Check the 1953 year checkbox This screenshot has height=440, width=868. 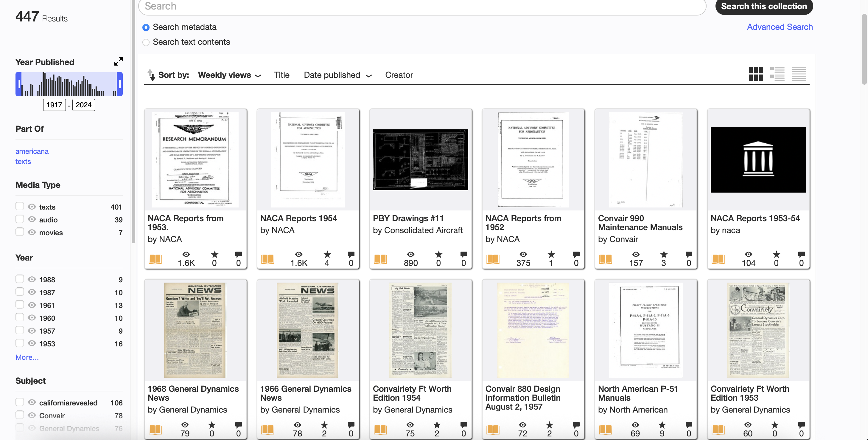20,343
